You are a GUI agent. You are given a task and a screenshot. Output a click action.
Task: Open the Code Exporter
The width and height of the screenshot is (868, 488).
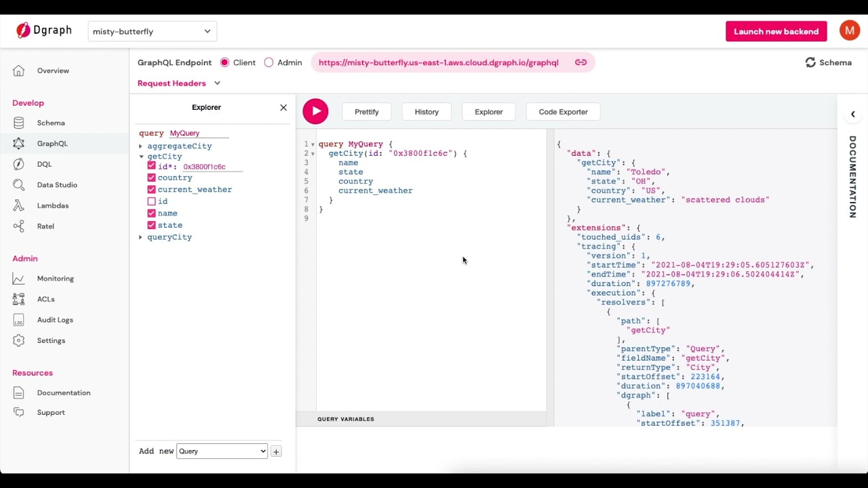(564, 112)
